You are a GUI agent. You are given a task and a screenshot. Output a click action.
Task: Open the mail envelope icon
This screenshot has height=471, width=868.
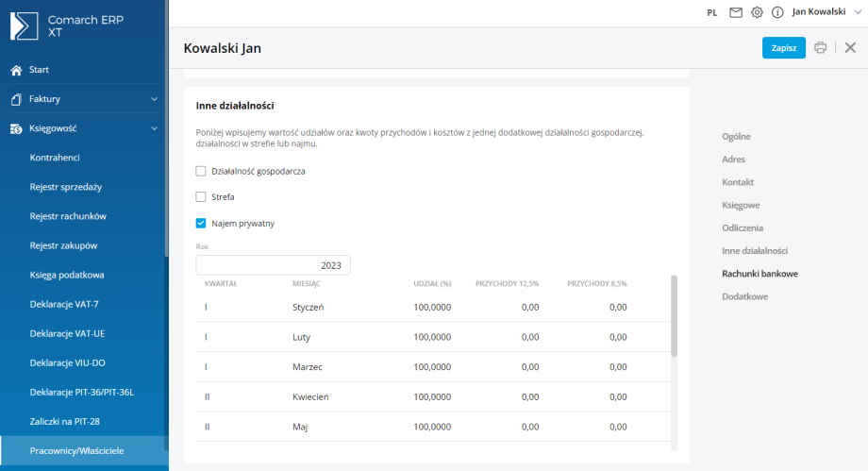click(736, 12)
